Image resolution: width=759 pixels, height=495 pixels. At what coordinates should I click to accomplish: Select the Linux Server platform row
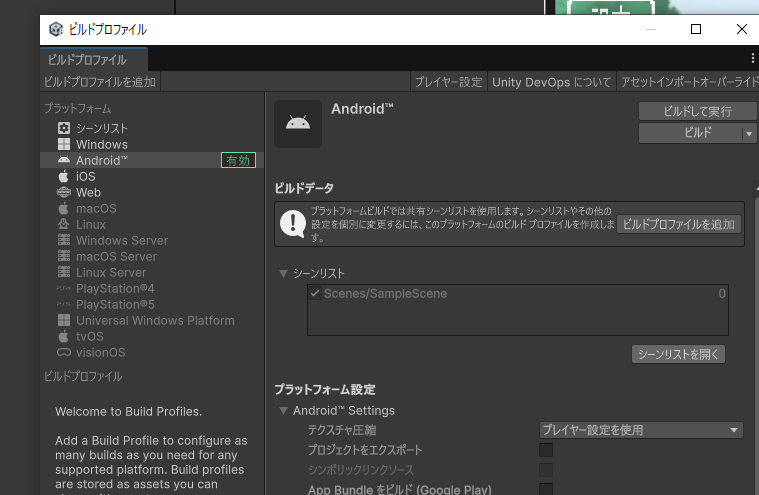[x=152, y=272]
